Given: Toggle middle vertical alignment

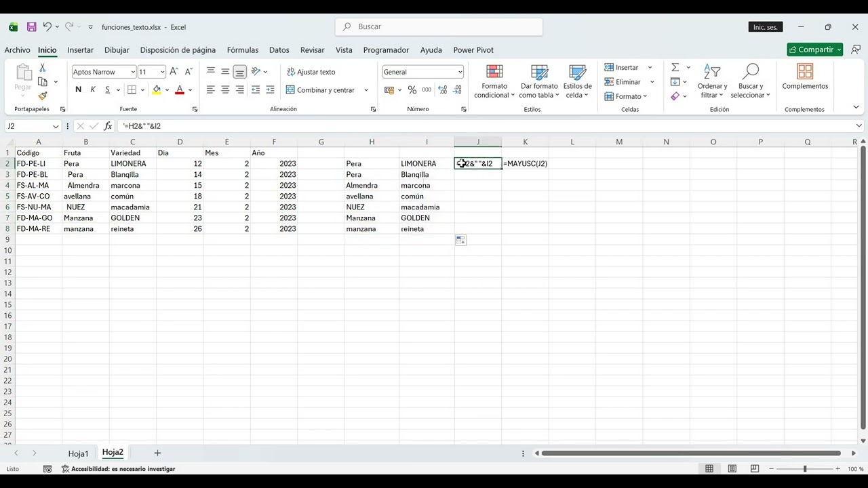Looking at the screenshot, I should pos(225,72).
